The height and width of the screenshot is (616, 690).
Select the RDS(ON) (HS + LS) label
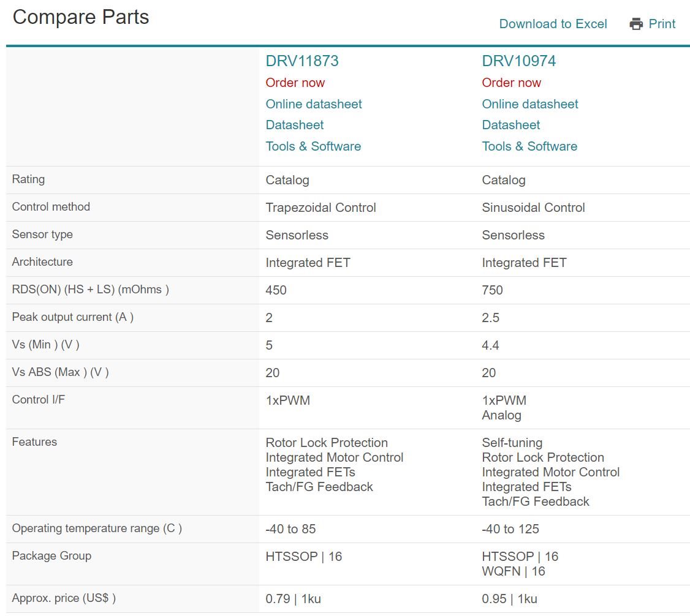tap(90, 289)
